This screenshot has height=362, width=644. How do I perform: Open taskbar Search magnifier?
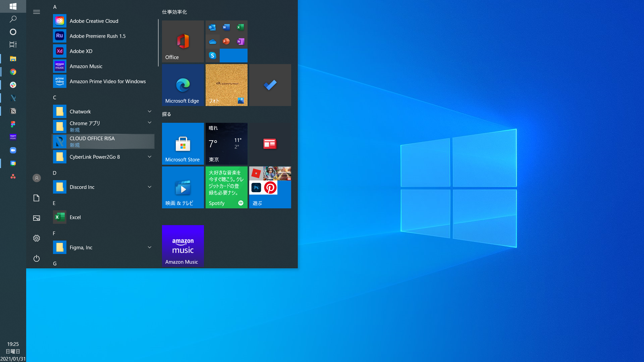click(13, 19)
